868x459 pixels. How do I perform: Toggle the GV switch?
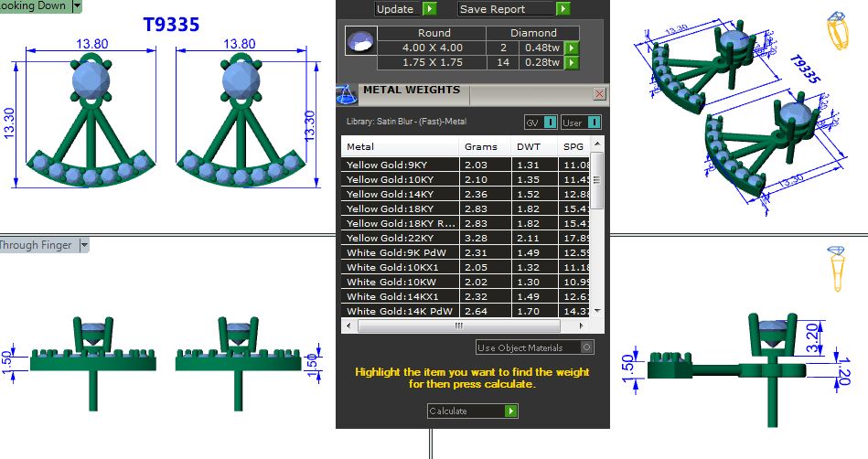pos(550,123)
